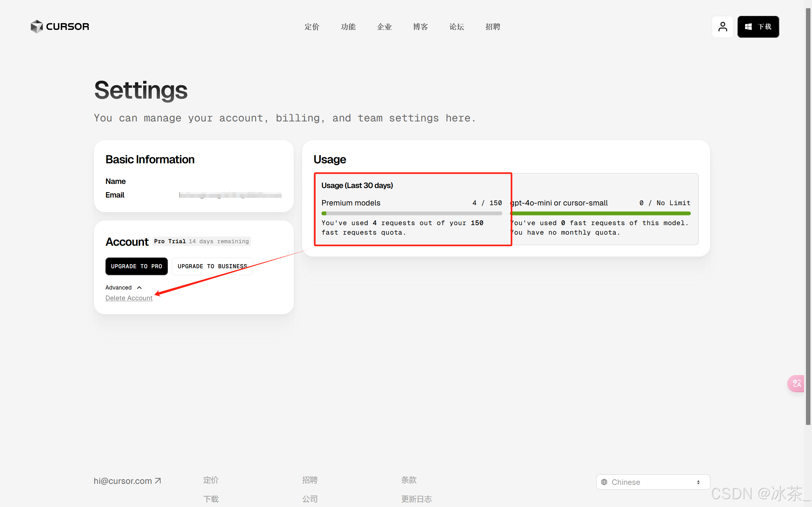Image resolution: width=812 pixels, height=507 pixels.
Task: Click the arrow icon beside hi@cursor.com
Action: [x=158, y=481]
